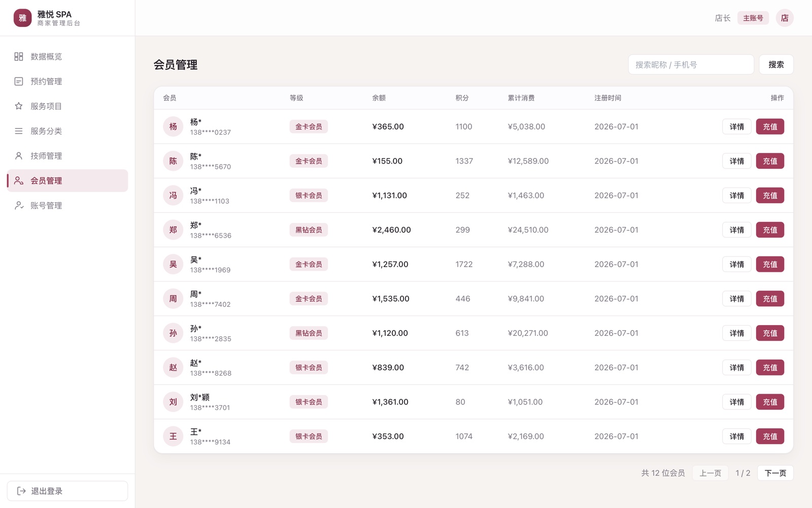
Task: Click the 主账号 badge
Action: coord(753,18)
